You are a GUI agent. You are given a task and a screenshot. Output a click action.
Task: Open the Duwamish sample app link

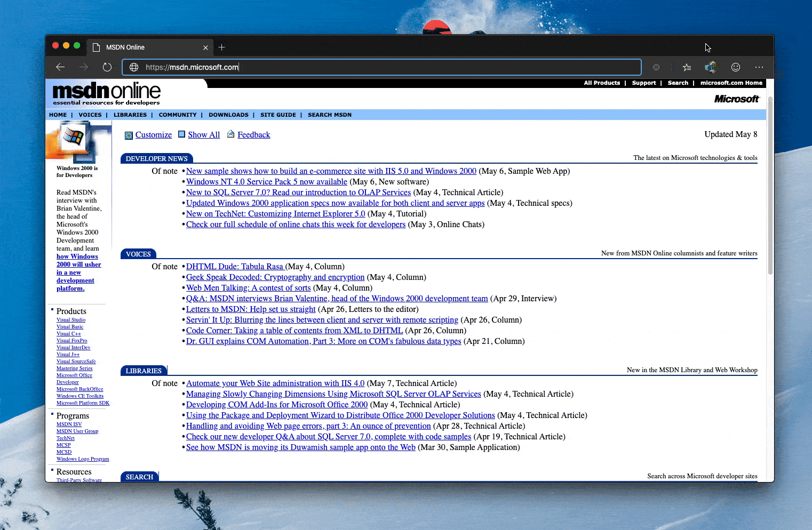(301, 447)
